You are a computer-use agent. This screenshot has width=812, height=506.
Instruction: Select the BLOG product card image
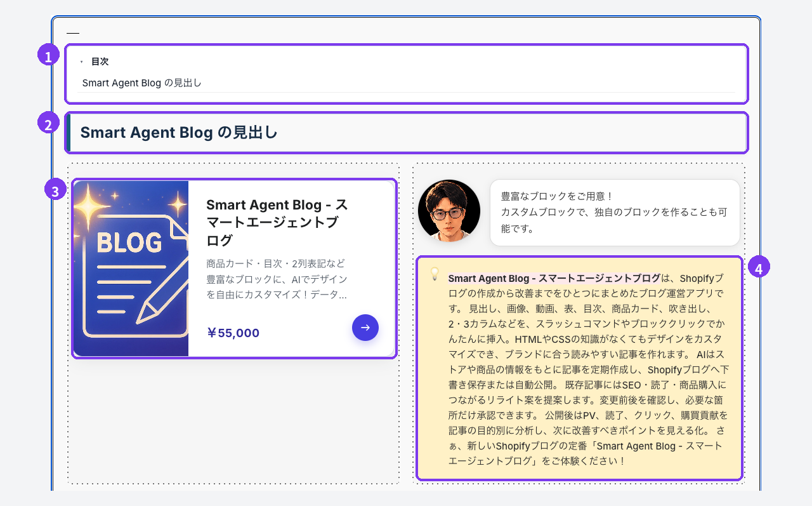tap(131, 269)
